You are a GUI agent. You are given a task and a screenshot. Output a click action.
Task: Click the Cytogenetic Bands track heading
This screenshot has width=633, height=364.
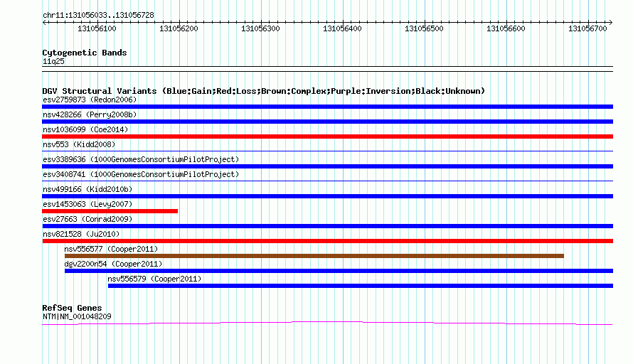click(85, 53)
